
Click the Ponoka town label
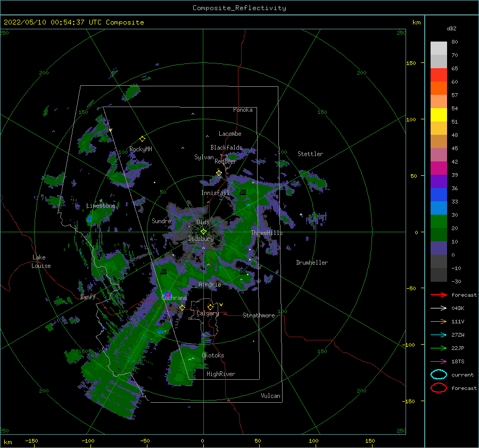(243, 110)
